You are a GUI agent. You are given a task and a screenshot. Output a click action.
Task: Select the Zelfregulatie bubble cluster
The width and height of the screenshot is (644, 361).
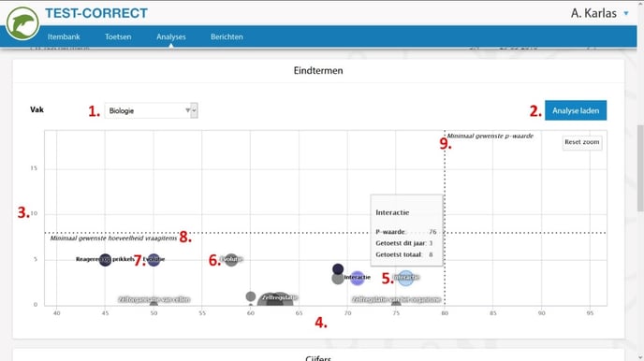click(275, 299)
